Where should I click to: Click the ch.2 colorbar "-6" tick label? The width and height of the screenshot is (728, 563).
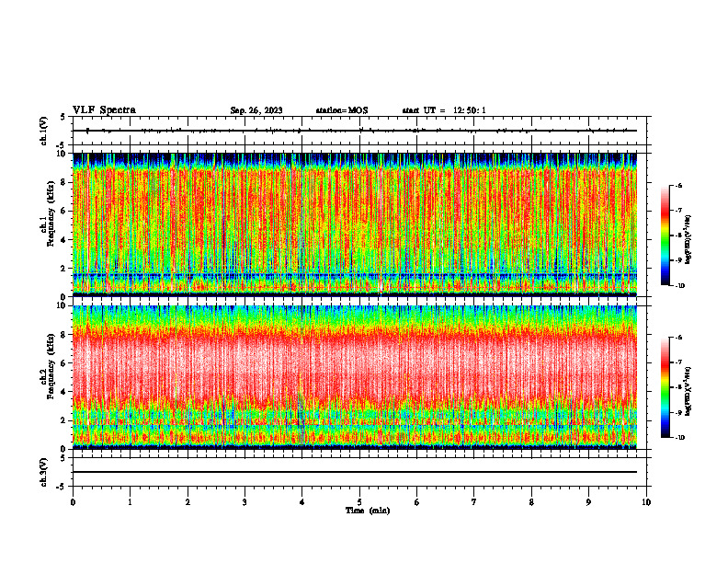679,338
